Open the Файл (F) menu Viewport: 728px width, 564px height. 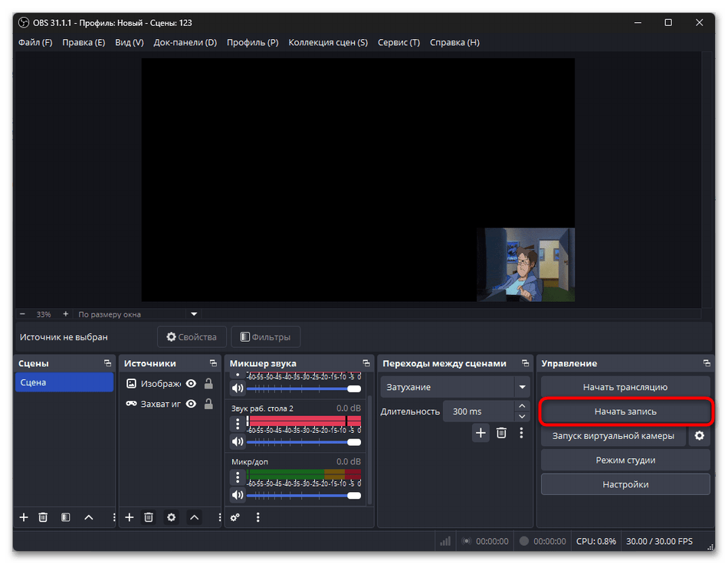(35, 42)
